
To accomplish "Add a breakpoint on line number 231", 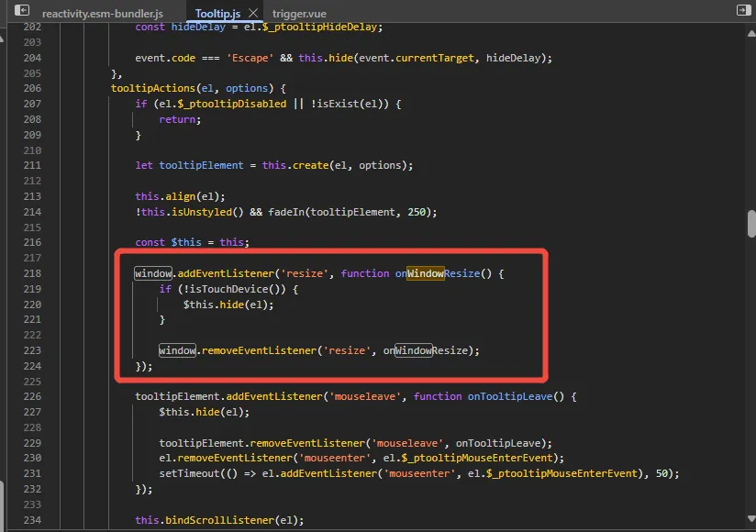I will pyautogui.click(x=32, y=473).
